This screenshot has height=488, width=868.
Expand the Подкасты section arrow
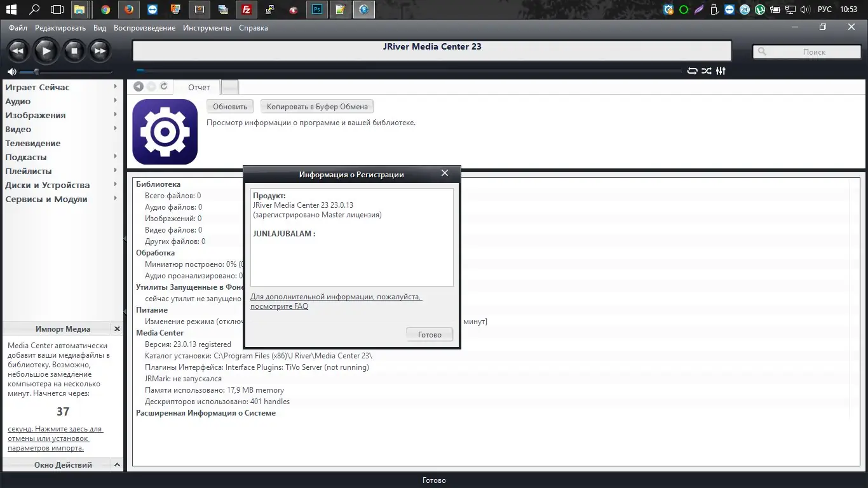click(x=116, y=157)
